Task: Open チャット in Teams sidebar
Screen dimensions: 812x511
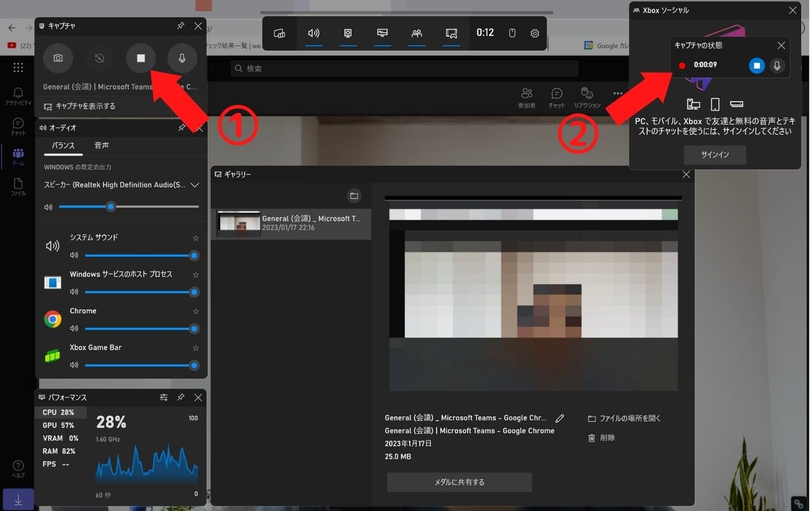Action: (x=18, y=127)
